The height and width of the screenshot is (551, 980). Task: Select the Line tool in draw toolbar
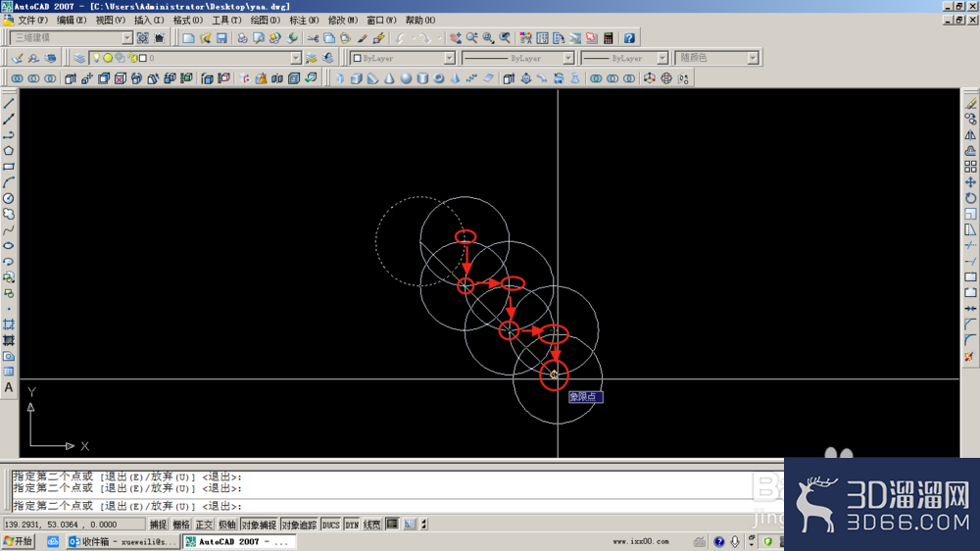pos(9,103)
